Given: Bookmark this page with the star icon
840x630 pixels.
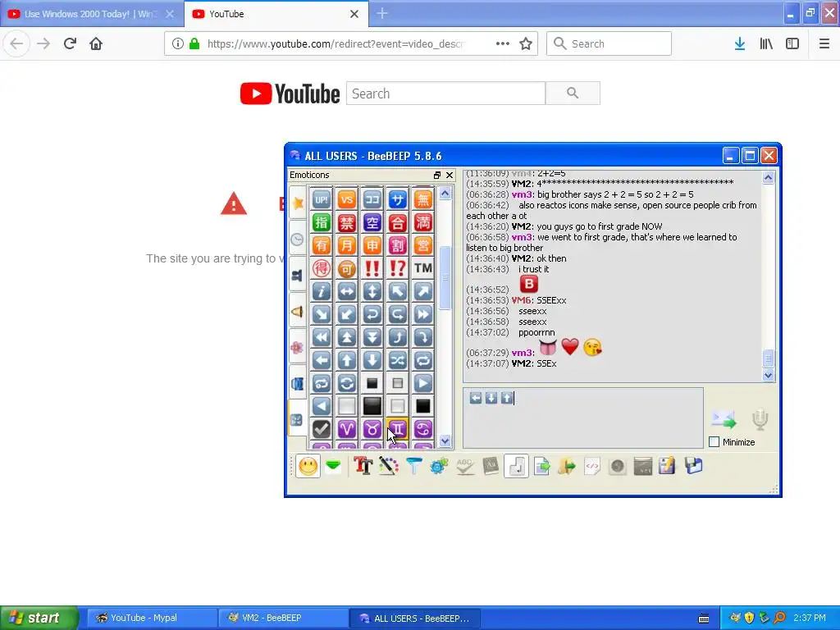Looking at the screenshot, I should [x=526, y=44].
